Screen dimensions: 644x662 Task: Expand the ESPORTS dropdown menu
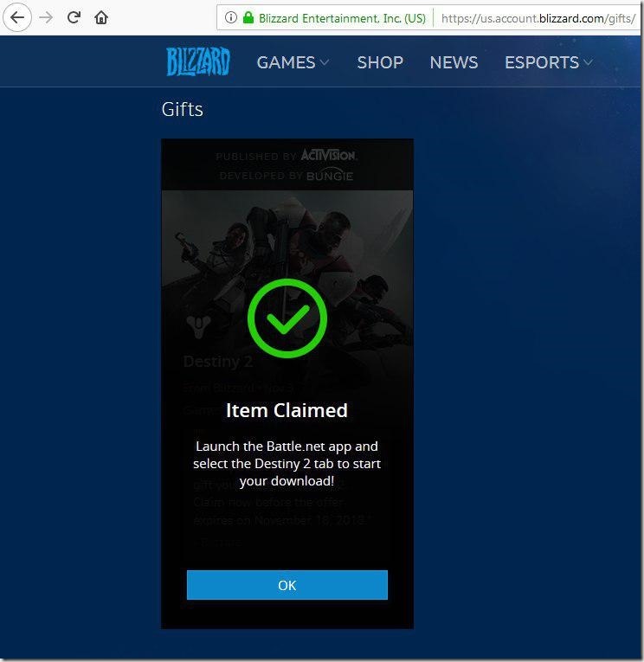pos(549,62)
